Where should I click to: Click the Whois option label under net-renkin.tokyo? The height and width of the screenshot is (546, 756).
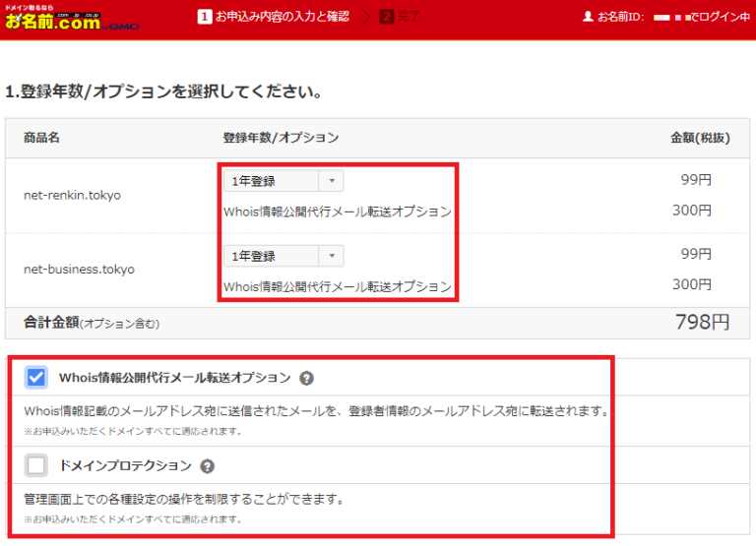click(x=338, y=212)
